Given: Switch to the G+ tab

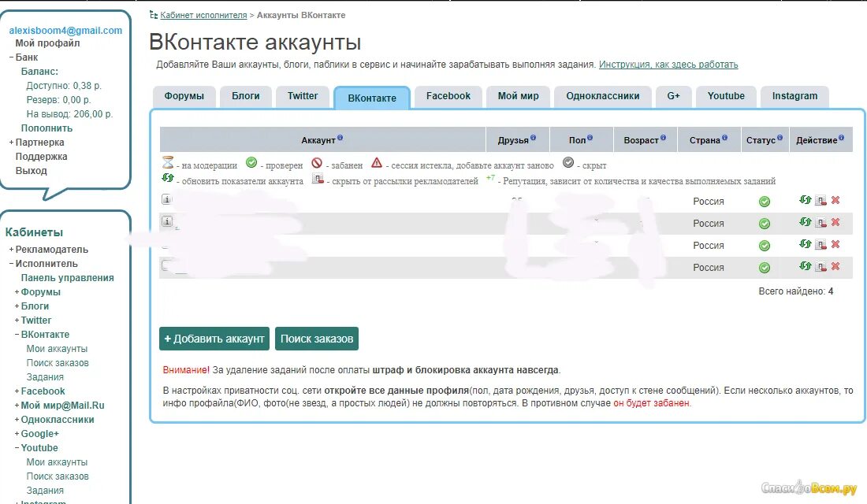Looking at the screenshot, I should (x=673, y=96).
